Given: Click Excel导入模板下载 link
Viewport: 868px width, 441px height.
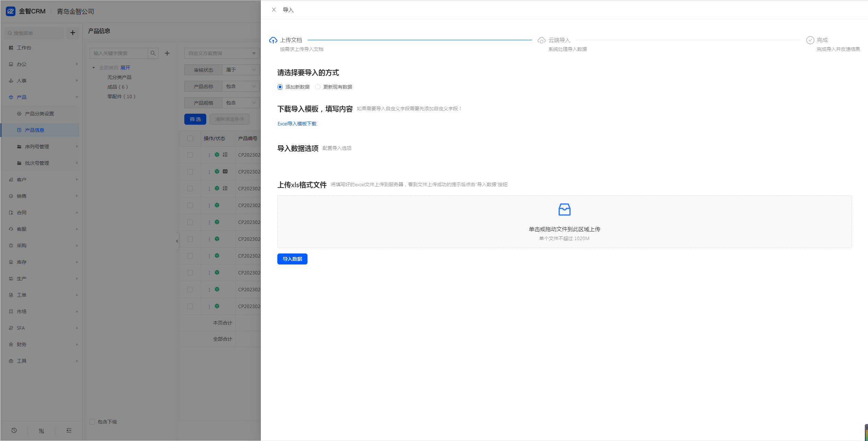Looking at the screenshot, I should tap(297, 124).
